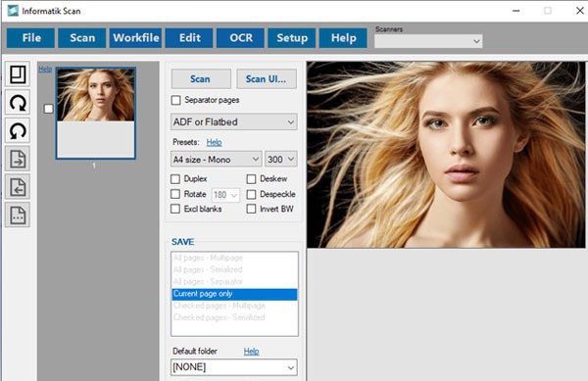Enable the Invert BW checkbox
The width and height of the screenshot is (588, 381).
click(x=251, y=209)
